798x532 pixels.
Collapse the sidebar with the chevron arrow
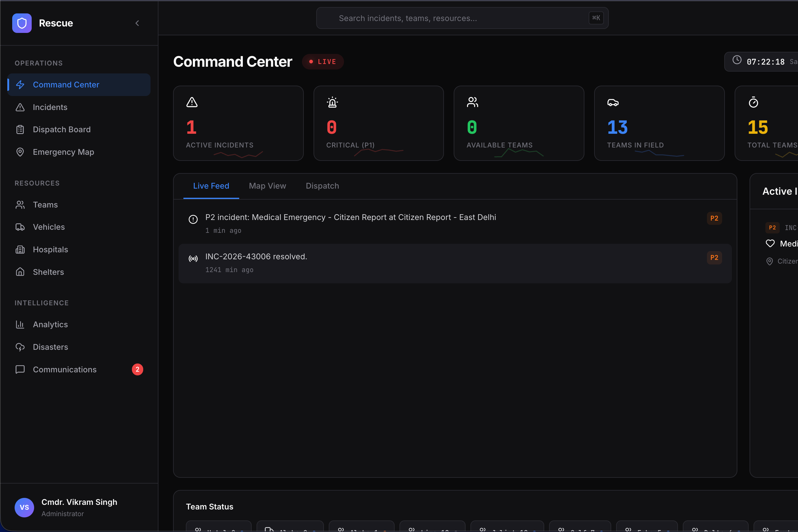[137, 23]
